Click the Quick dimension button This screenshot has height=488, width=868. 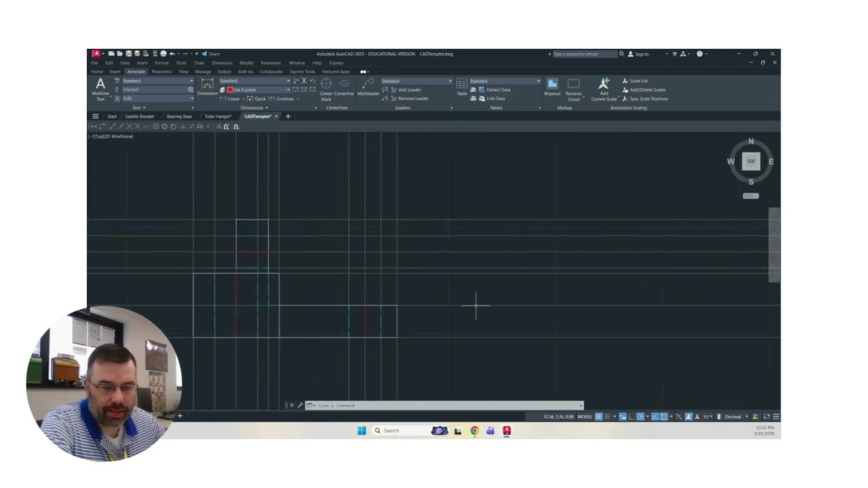click(256, 98)
